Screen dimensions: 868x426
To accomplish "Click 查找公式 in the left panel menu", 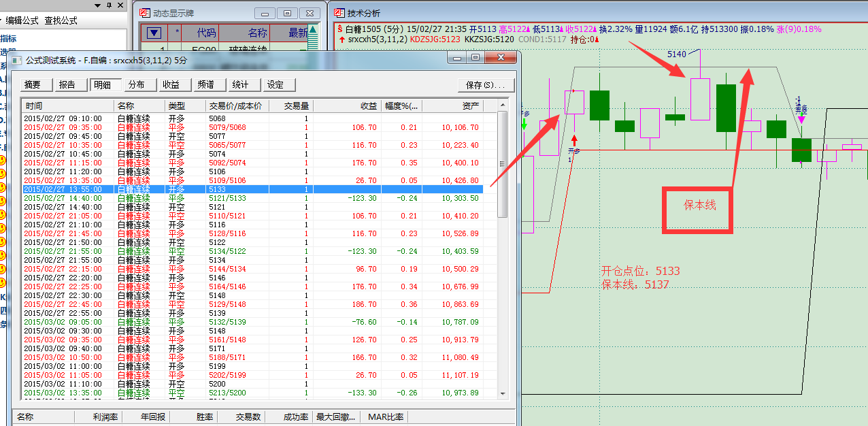I will [61, 21].
